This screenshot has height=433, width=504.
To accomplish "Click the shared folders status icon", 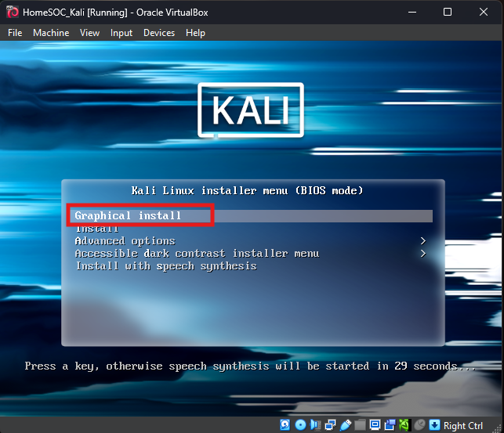I will (x=360, y=425).
